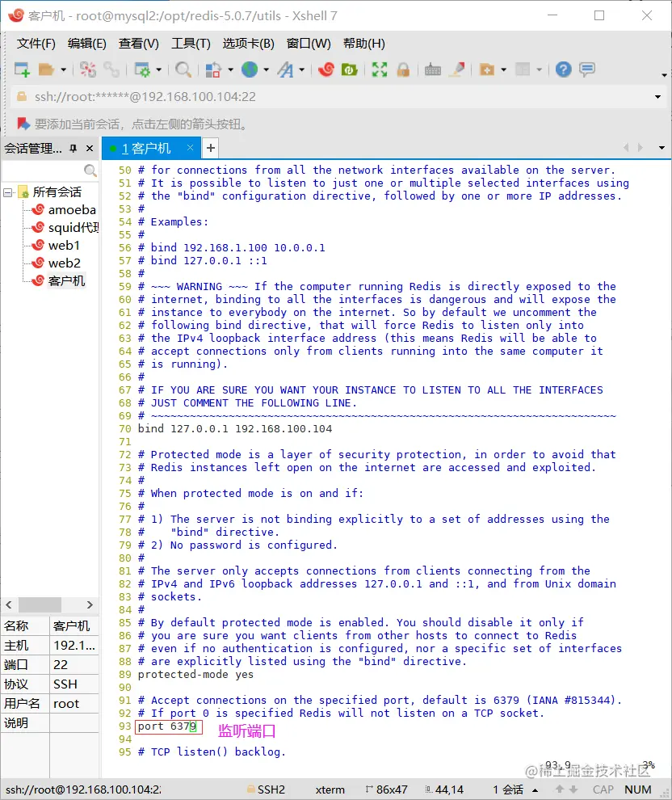Expand the globe encoding dropdown arrow

click(x=267, y=69)
